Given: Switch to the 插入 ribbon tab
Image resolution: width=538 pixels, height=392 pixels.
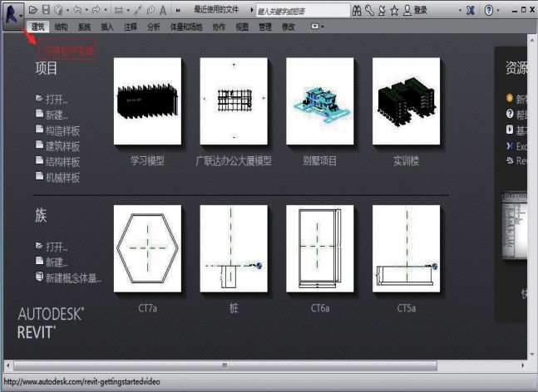Looking at the screenshot, I should (107, 27).
